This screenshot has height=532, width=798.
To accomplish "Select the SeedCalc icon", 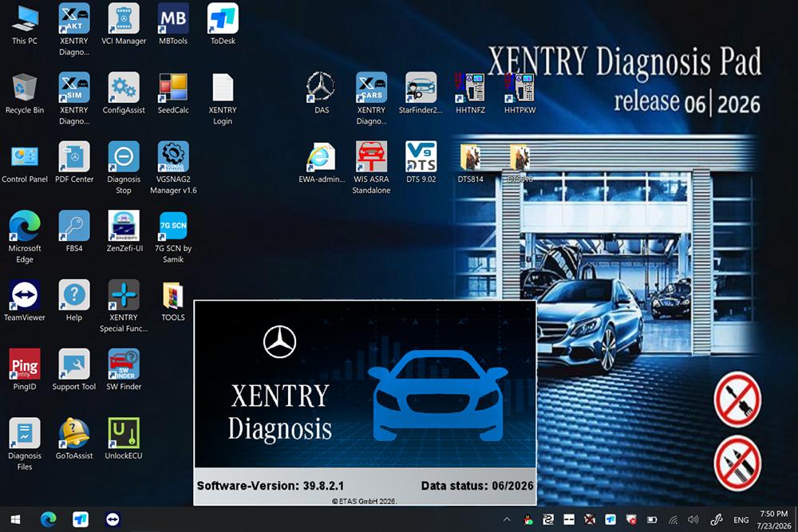I will tap(173, 93).
